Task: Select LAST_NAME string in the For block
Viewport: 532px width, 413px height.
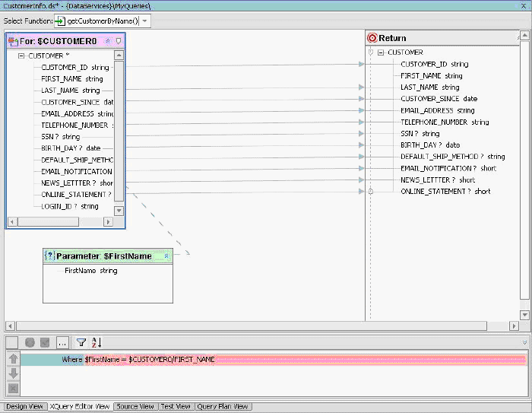Action: pyautogui.click(x=71, y=91)
